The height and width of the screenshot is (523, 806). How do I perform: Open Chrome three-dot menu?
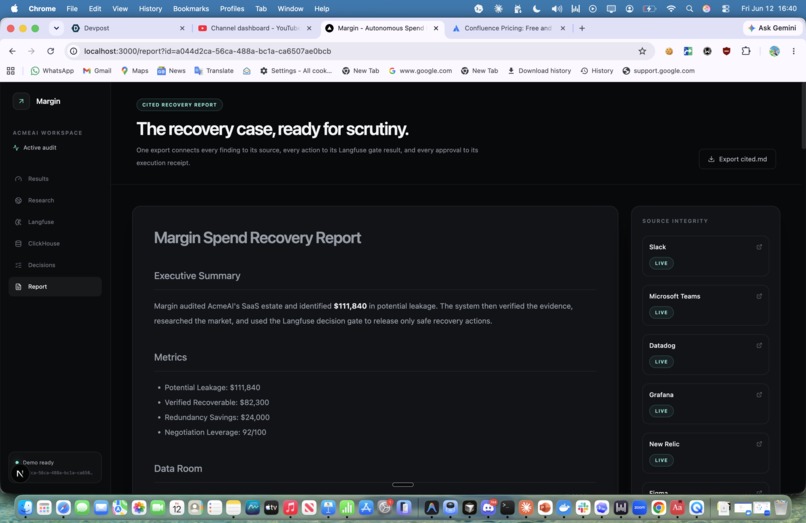[794, 51]
